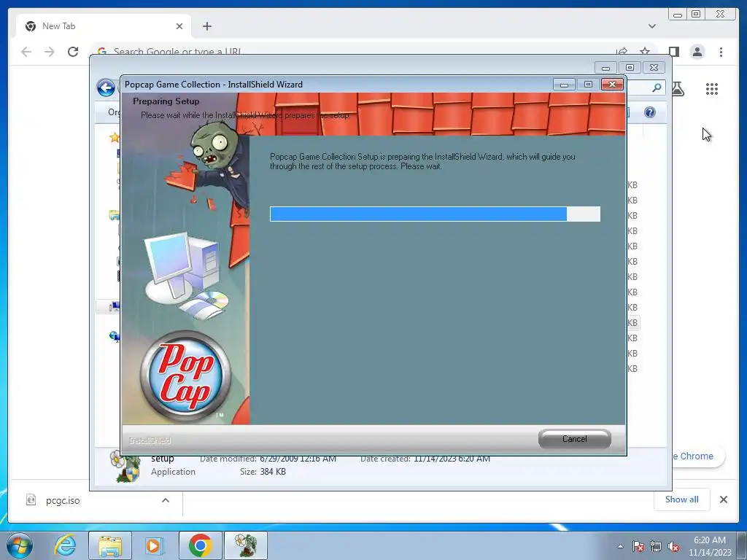Viewport: 747px width, 560px height.
Task: Click setup application icon in details pane
Action: tap(125, 467)
